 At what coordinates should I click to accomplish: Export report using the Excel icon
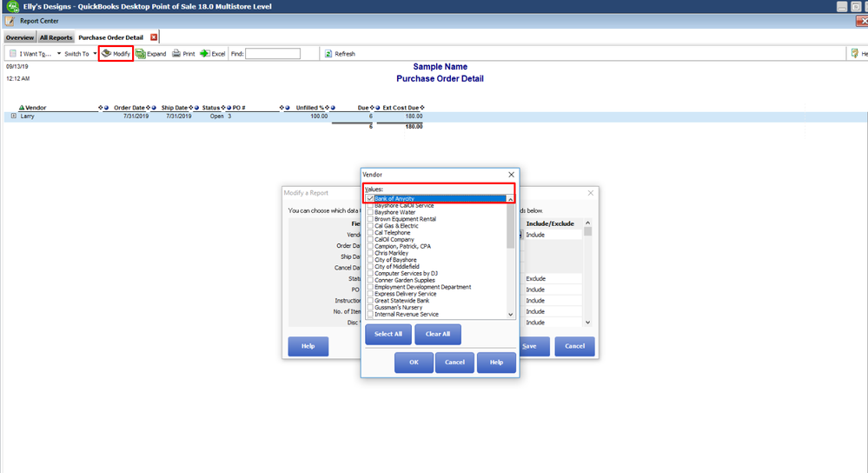[205, 53]
